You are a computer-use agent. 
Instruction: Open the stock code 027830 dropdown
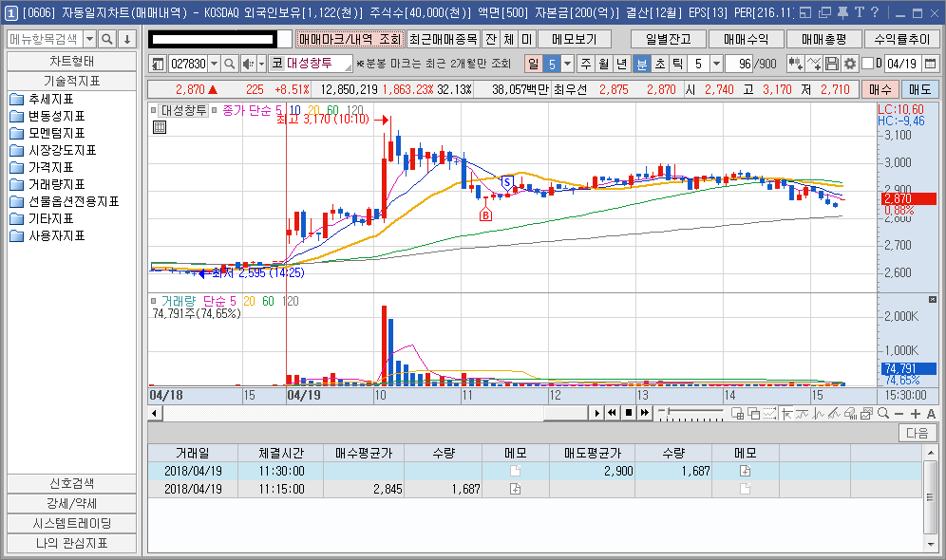(214, 64)
